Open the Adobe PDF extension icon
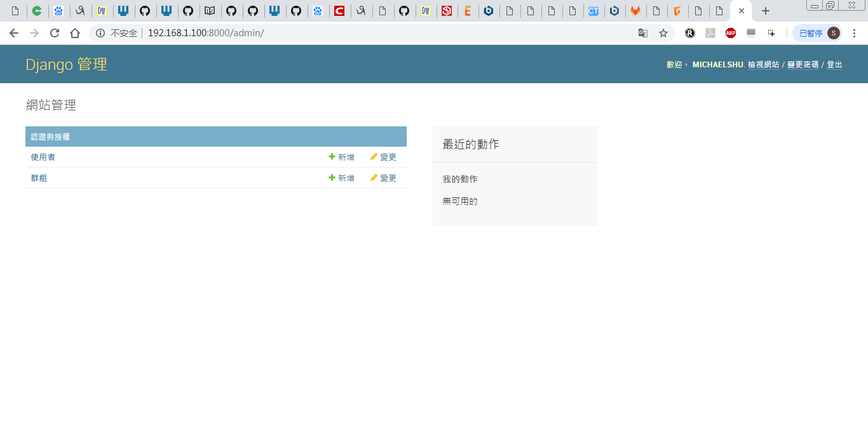Viewport: 868px width, 447px height. [x=710, y=33]
